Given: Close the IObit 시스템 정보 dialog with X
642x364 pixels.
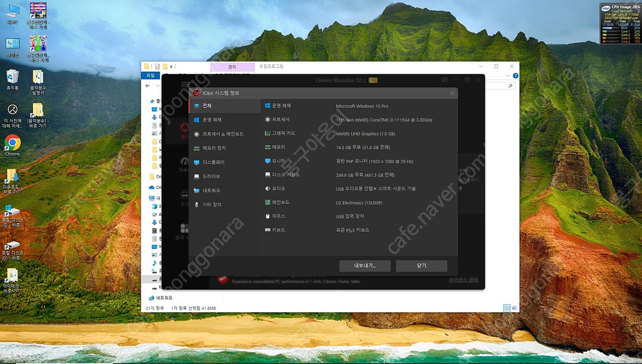Looking at the screenshot, I should (x=452, y=93).
